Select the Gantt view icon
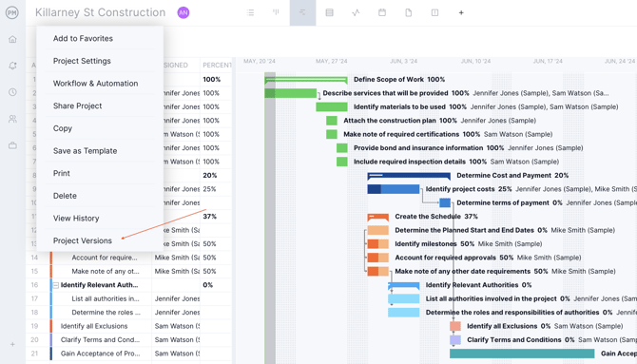 point(302,12)
